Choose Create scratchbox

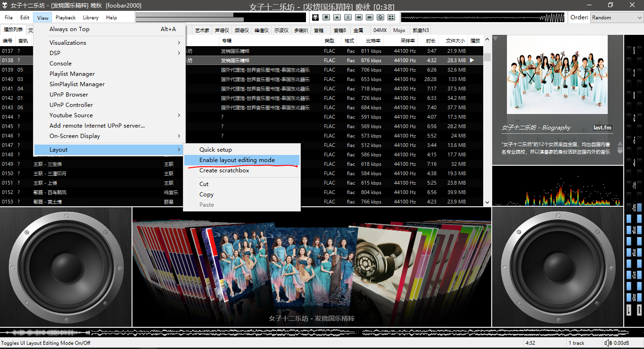click(x=241, y=170)
